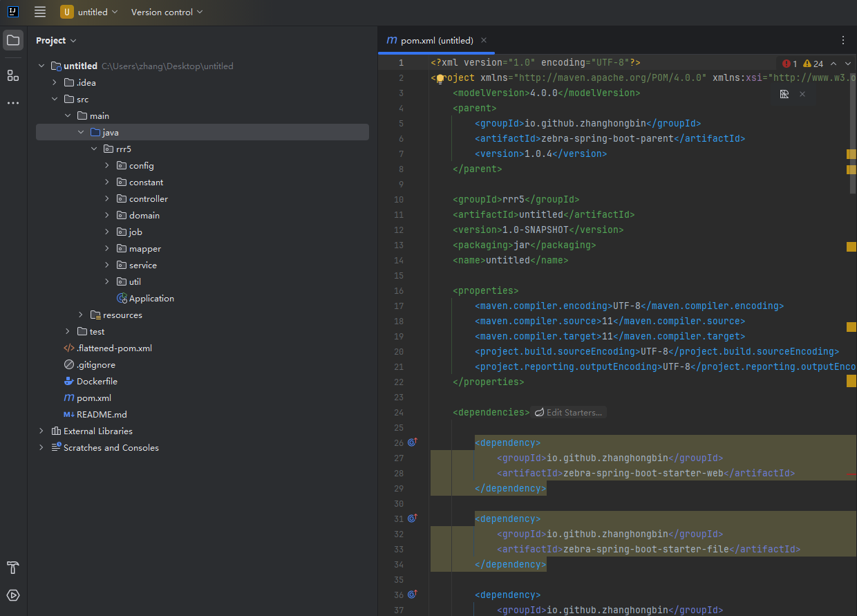
Task: Open the Services tool window icon
Action: [13, 595]
